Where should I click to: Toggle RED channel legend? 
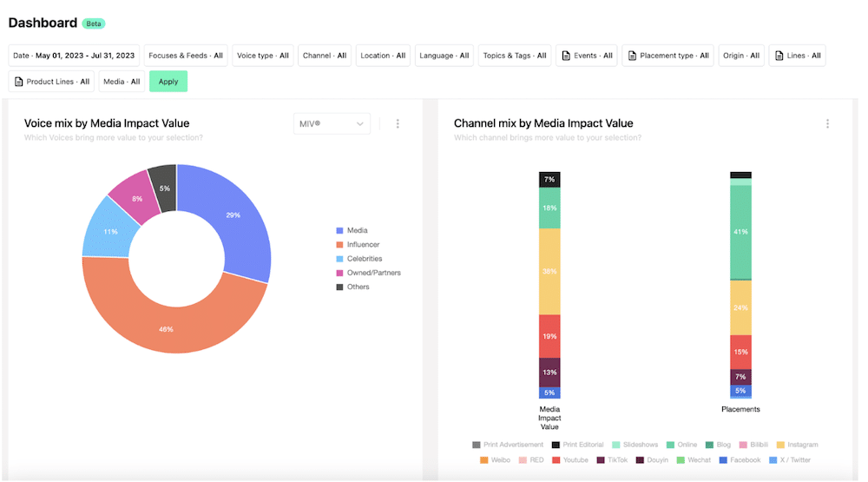(x=531, y=459)
